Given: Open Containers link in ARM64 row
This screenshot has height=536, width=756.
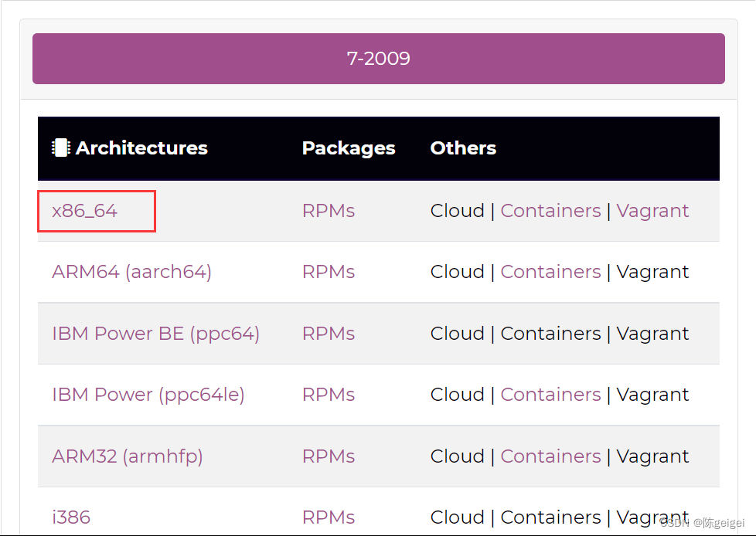Looking at the screenshot, I should 550,272.
